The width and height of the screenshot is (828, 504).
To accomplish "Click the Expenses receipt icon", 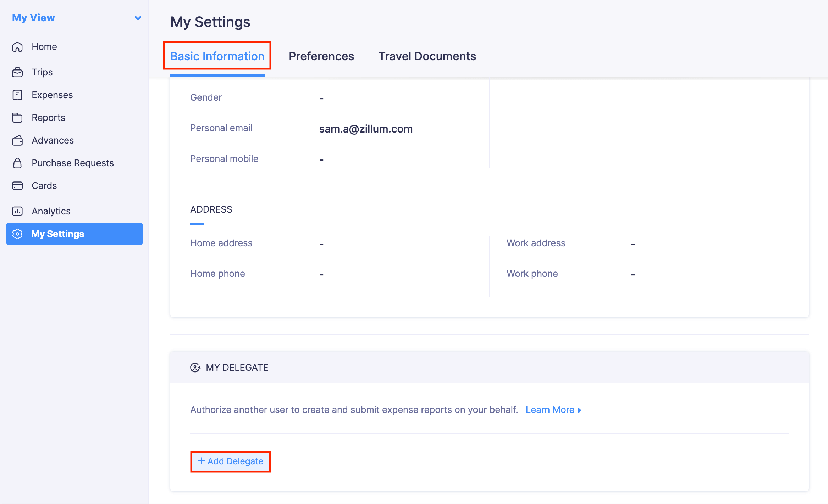I will 17,95.
